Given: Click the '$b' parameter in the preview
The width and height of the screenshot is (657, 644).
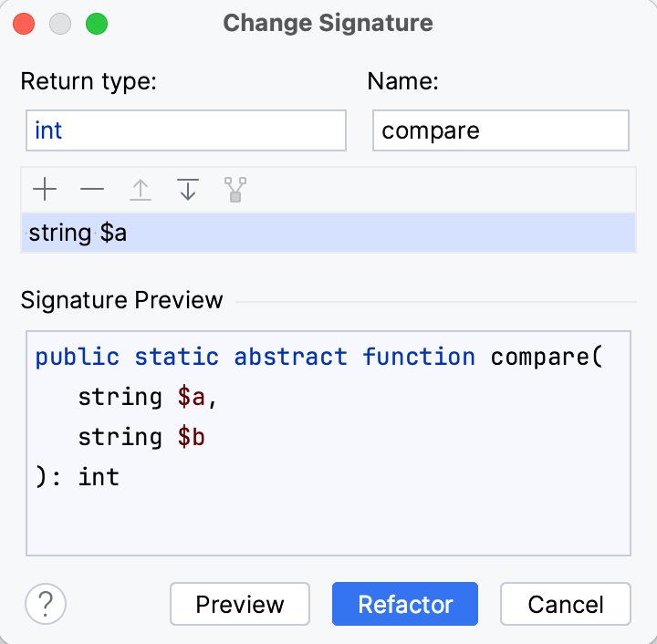Looking at the screenshot, I should click(191, 437).
